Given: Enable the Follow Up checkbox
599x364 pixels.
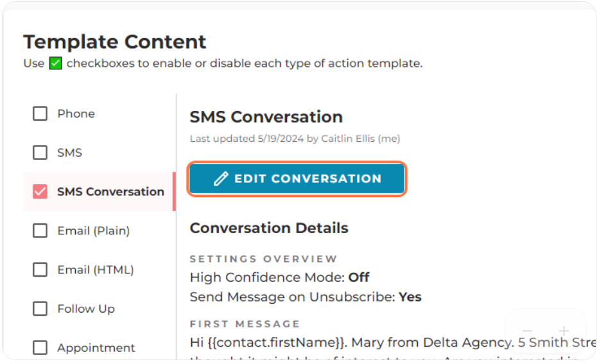Looking at the screenshot, I should click(x=40, y=309).
